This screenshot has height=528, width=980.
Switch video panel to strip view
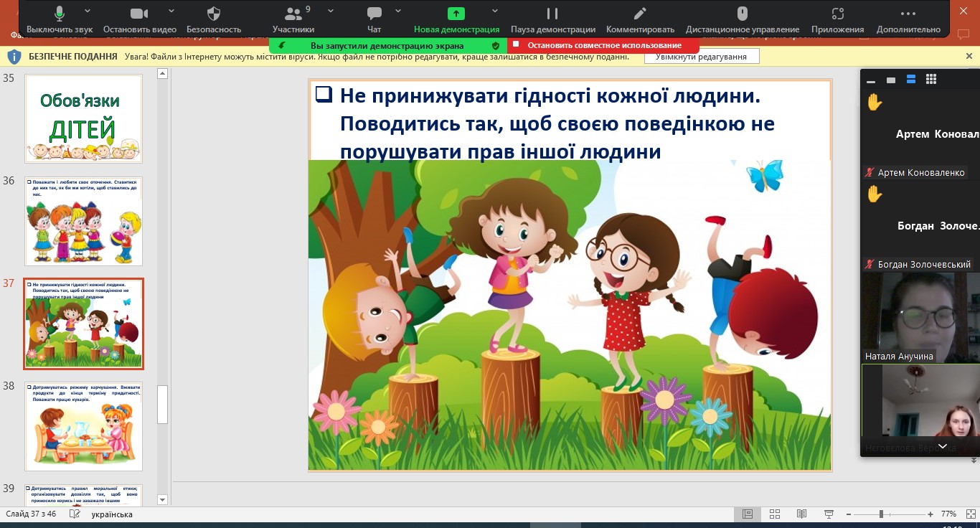click(911, 80)
